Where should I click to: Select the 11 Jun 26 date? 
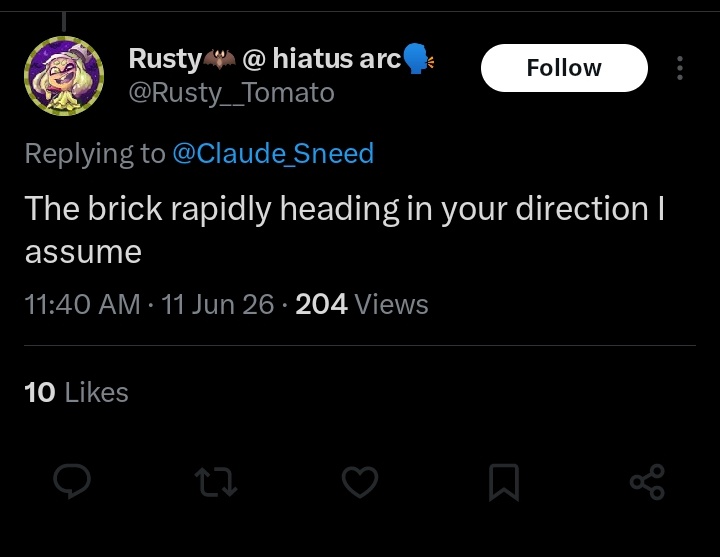tap(218, 304)
